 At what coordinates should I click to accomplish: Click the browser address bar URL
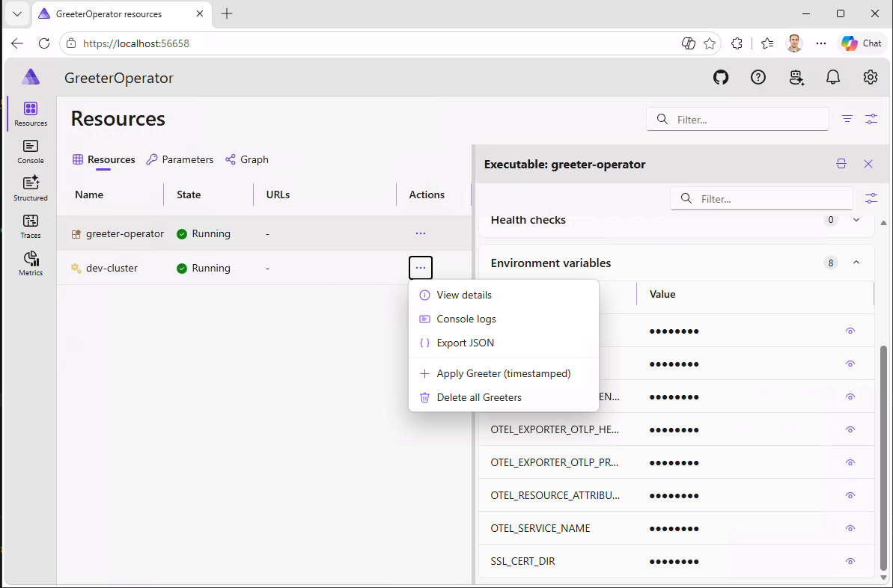point(136,43)
